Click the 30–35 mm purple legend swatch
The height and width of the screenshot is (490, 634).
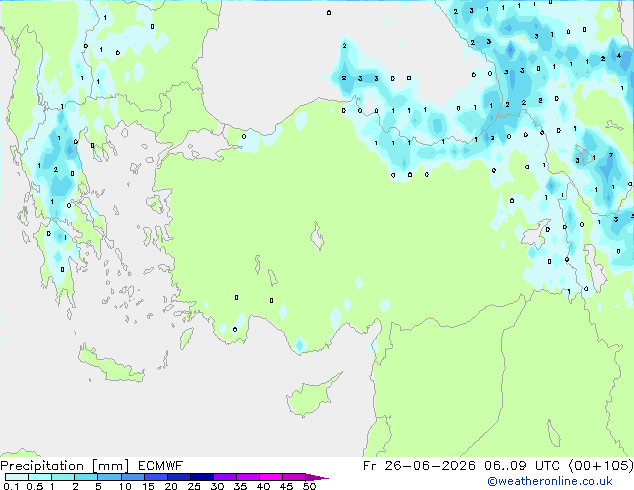coord(224,477)
